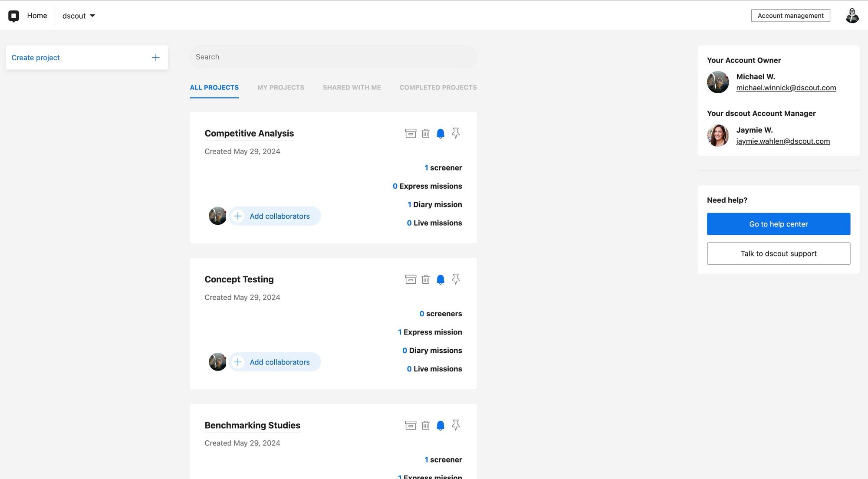
Task: Pin the Competitive Analysis project
Action: (456, 133)
